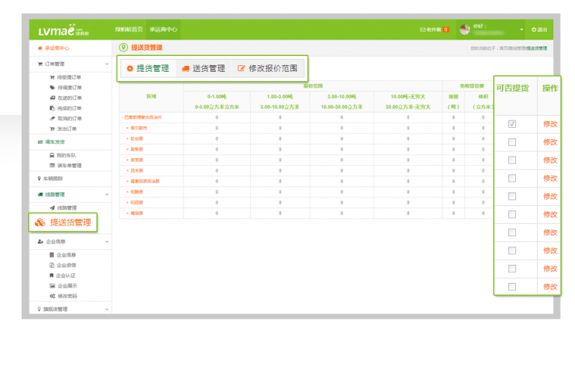
Task: Expand the 和静县 region row
Action: (x=128, y=192)
